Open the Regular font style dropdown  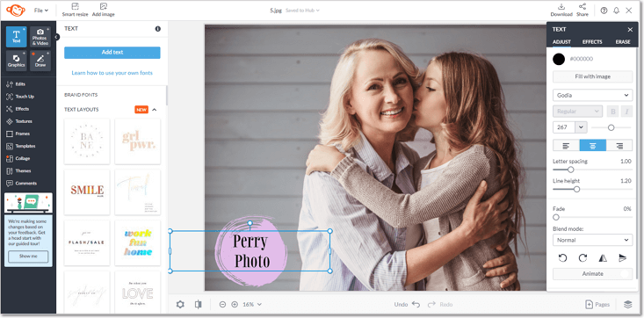(577, 112)
